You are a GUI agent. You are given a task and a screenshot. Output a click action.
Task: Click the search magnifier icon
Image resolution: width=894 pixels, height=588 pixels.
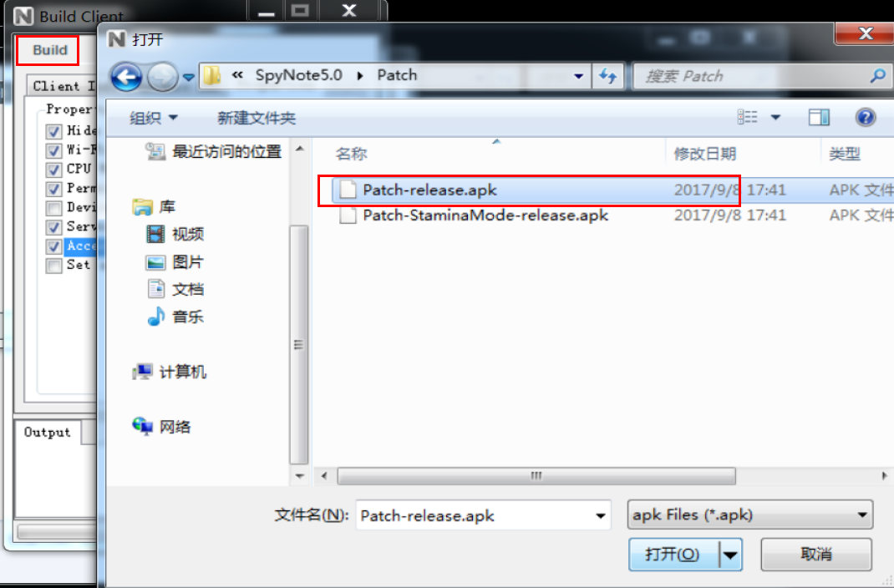877,75
